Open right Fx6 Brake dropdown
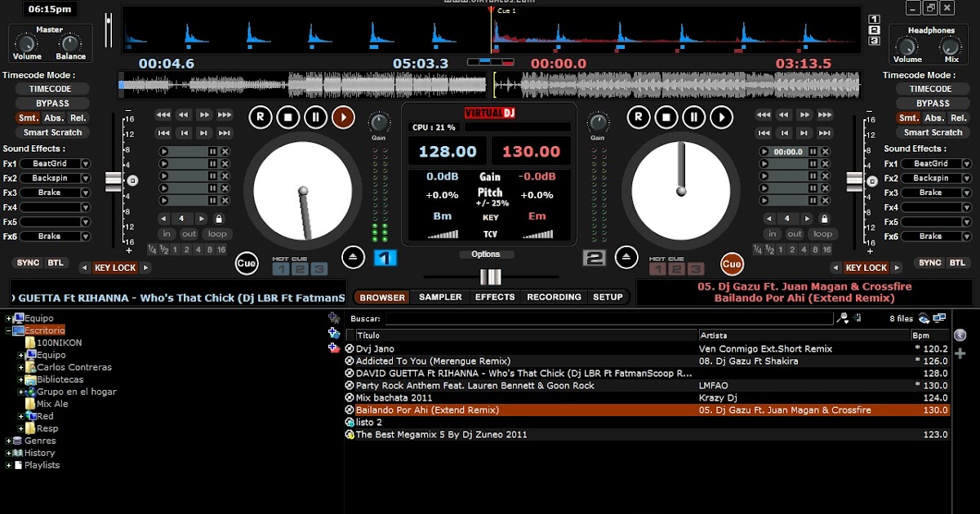The height and width of the screenshot is (514, 980). point(967,237)
